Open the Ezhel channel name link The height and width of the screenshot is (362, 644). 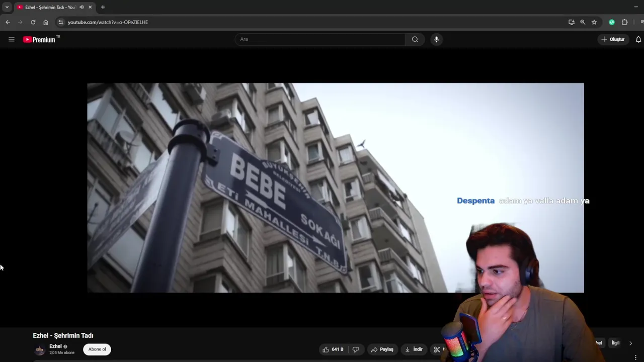55,346
